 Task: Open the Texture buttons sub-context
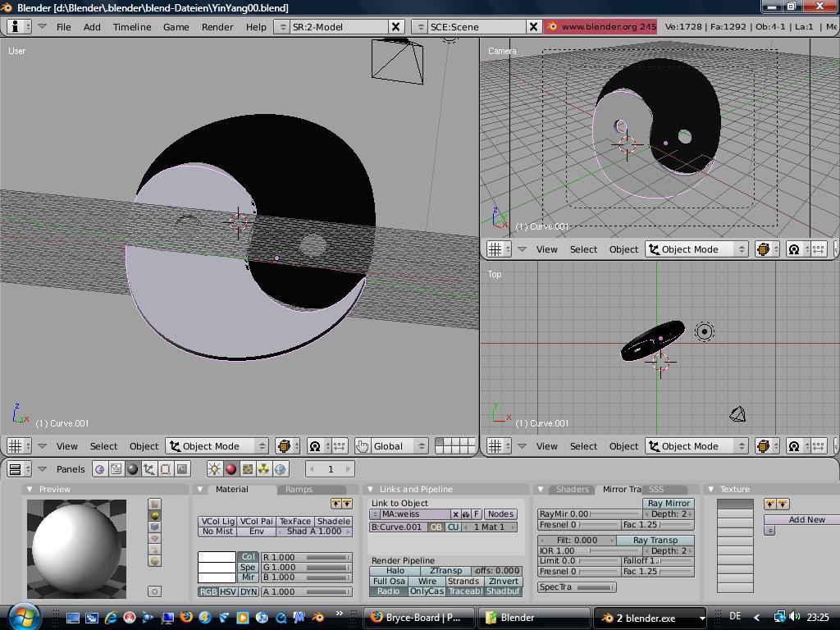(247, 469)
